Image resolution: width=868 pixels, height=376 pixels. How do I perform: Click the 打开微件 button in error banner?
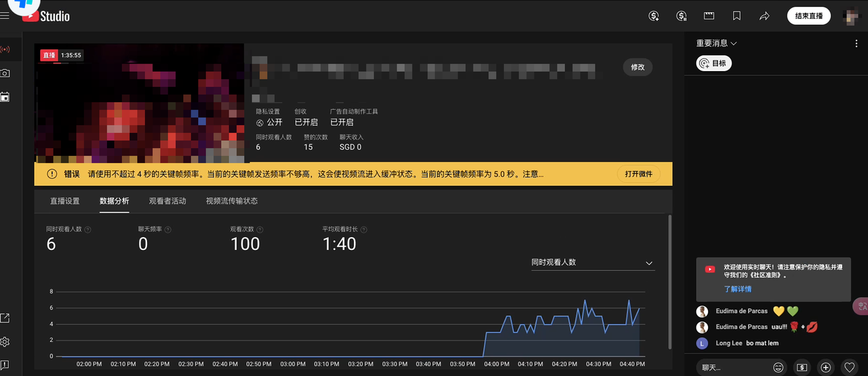[x=639, y=174]
